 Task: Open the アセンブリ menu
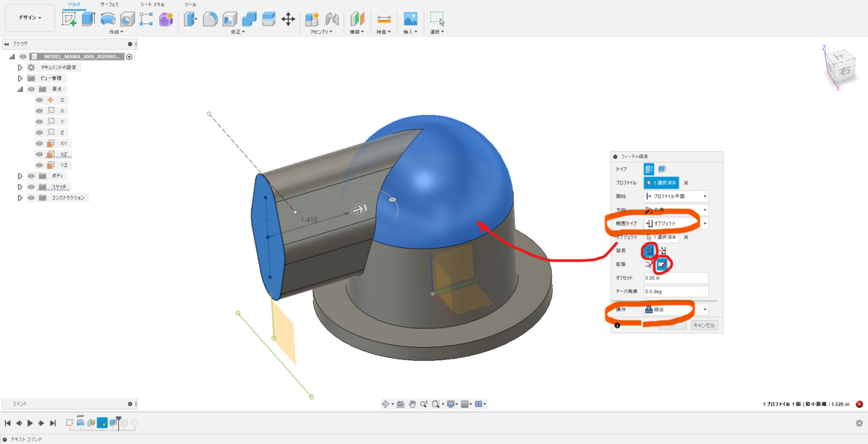(x=323, y=32)
